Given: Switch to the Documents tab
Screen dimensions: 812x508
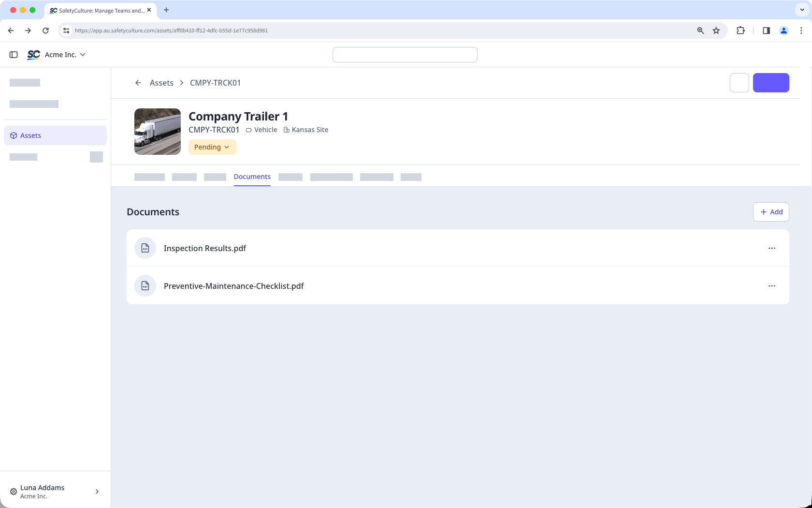Looking at the screenshot, I should pos(252,177).
